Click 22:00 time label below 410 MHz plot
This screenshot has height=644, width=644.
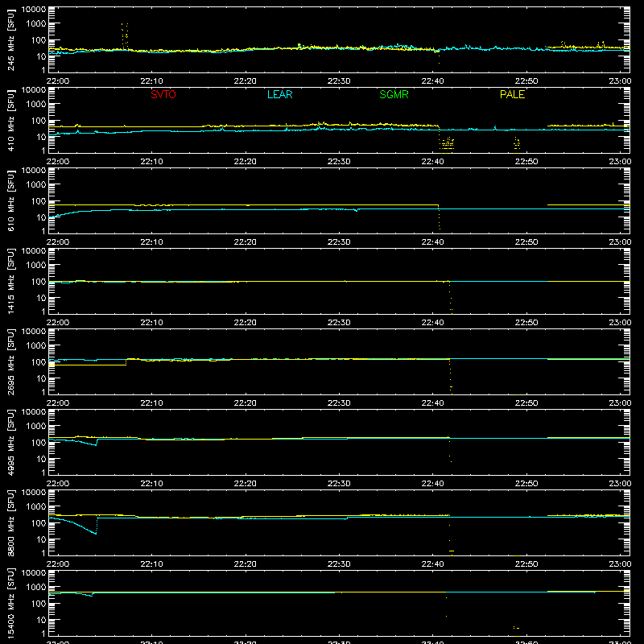[58, 162]
